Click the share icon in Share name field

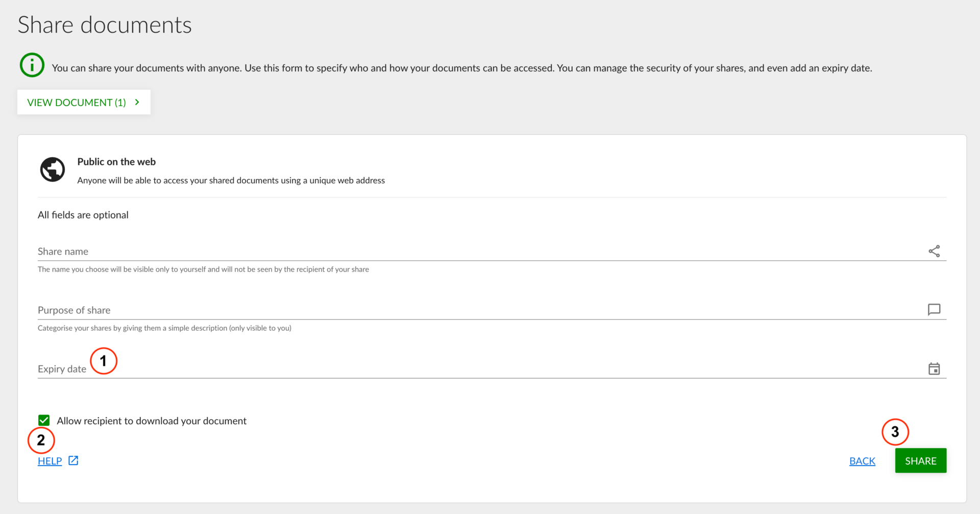click(934, 251)
